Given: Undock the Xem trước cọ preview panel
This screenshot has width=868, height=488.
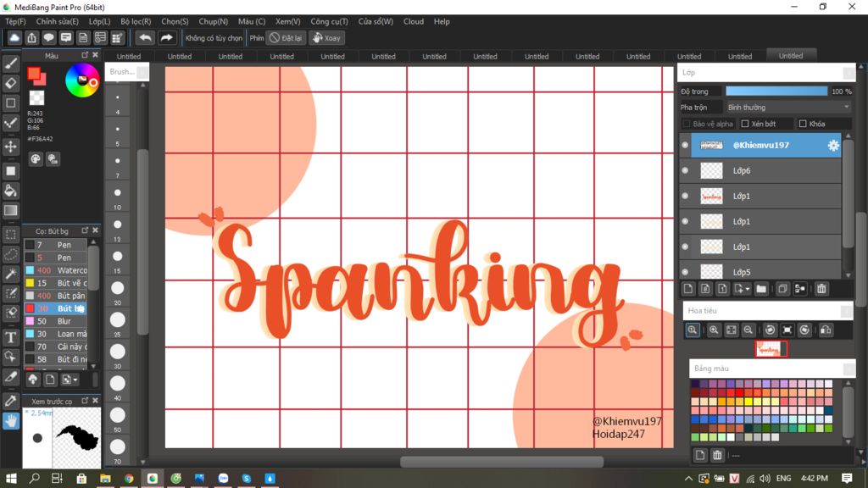Looking at the screenshot, I should coord(85,401).
